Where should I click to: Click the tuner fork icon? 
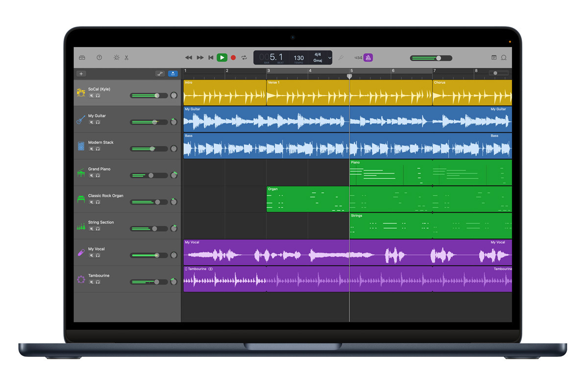pos(341,57)
